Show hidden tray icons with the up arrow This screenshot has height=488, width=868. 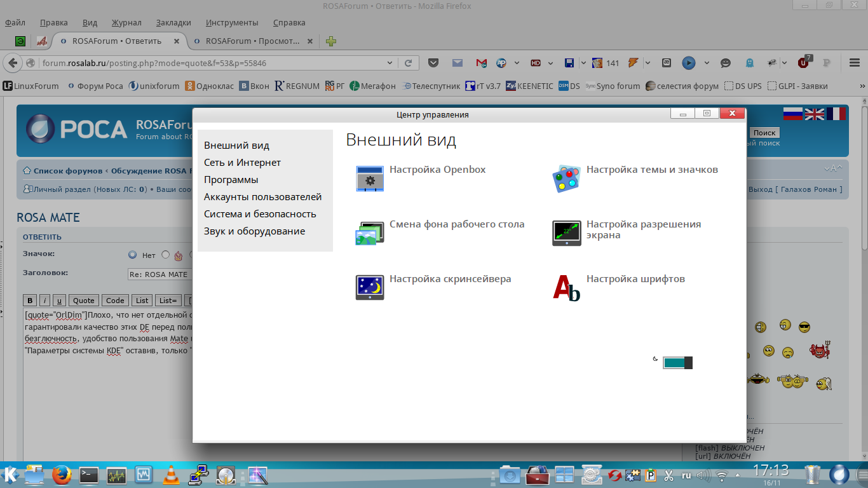(737, 475)
